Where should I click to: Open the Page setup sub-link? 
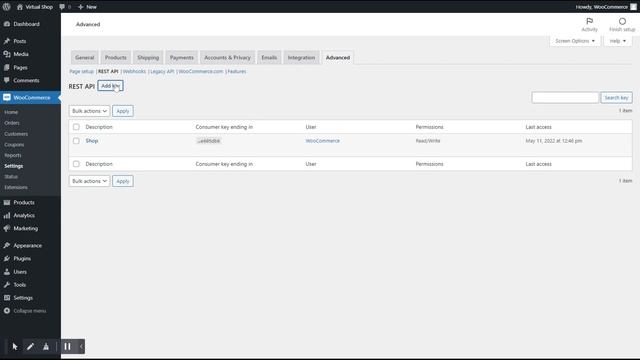[81, 71]
